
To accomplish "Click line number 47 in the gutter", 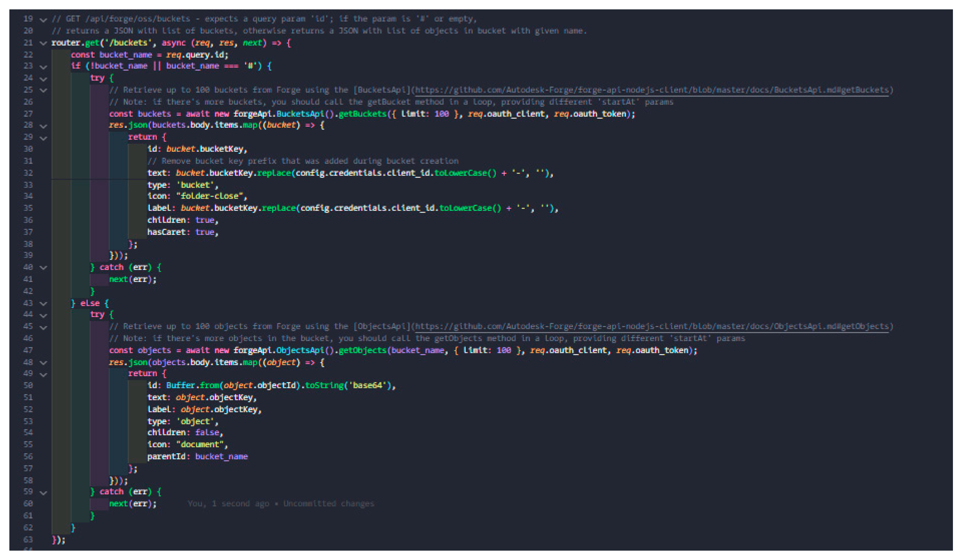I will click(x=28, y=350).
